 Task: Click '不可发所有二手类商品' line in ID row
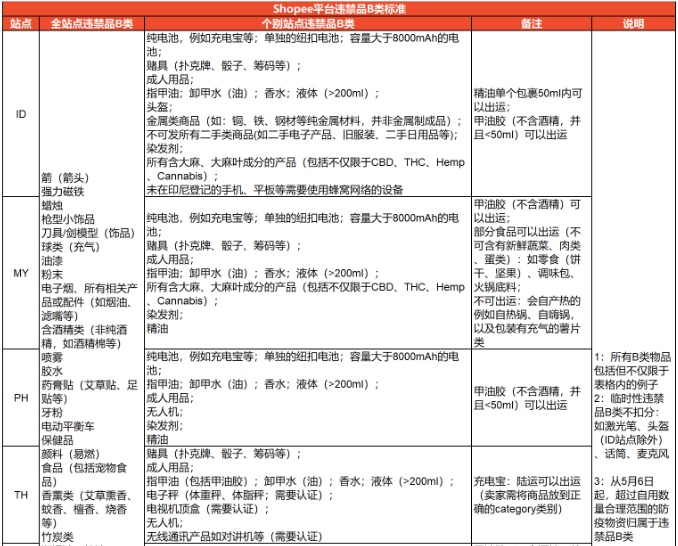(302, 134)
